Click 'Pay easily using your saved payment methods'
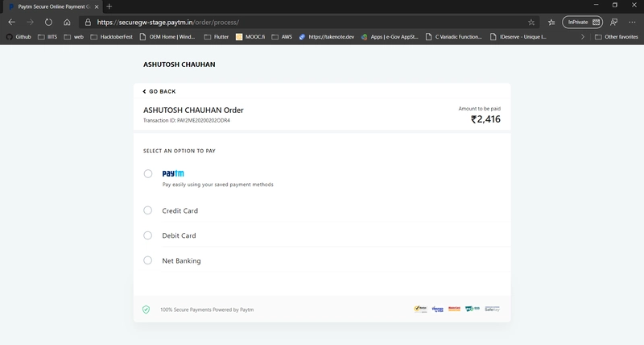This screenshot has width=644, height=345. (217, 185)
